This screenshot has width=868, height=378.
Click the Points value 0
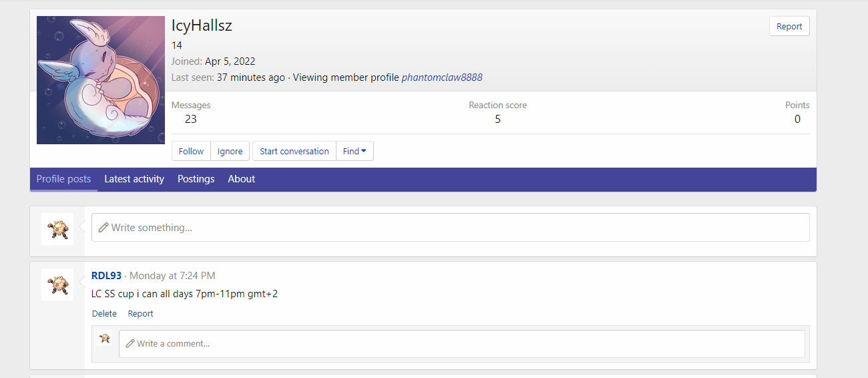click(x=797, y=120)
